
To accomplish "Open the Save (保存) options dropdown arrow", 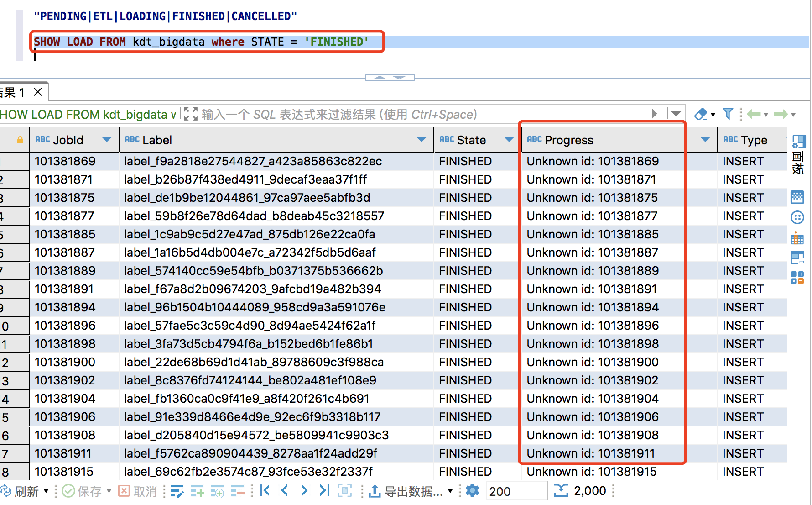I will [x=109, y=491].
